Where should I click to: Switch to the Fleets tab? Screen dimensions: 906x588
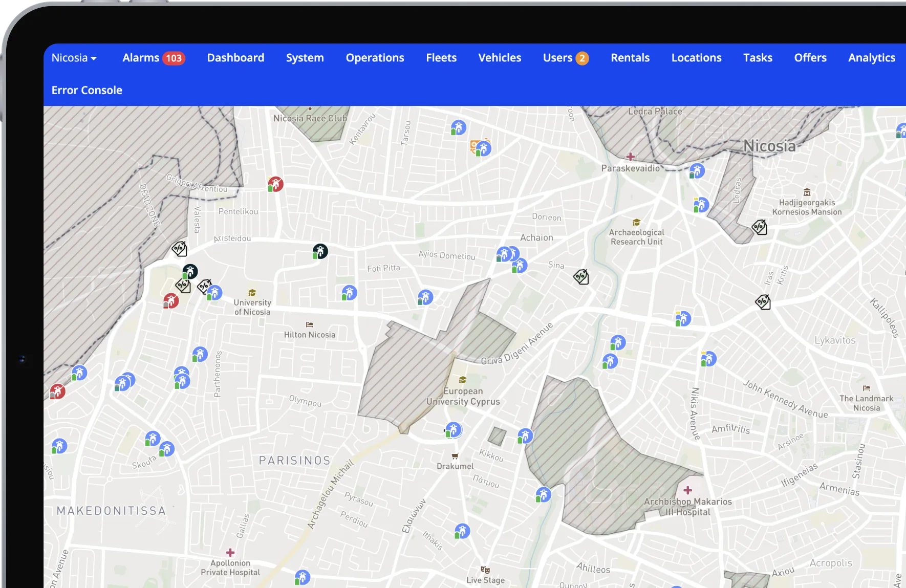click(x=441, y=58)
